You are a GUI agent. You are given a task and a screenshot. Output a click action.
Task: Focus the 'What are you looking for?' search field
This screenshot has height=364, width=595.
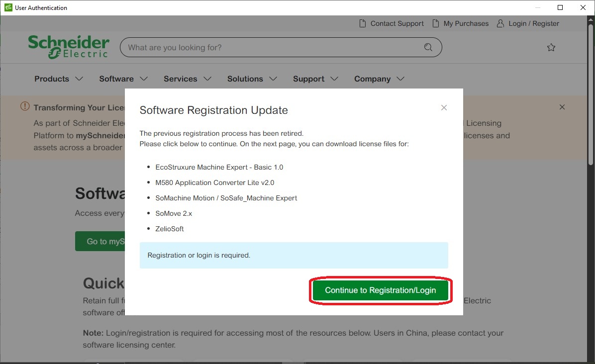(281, 47)
